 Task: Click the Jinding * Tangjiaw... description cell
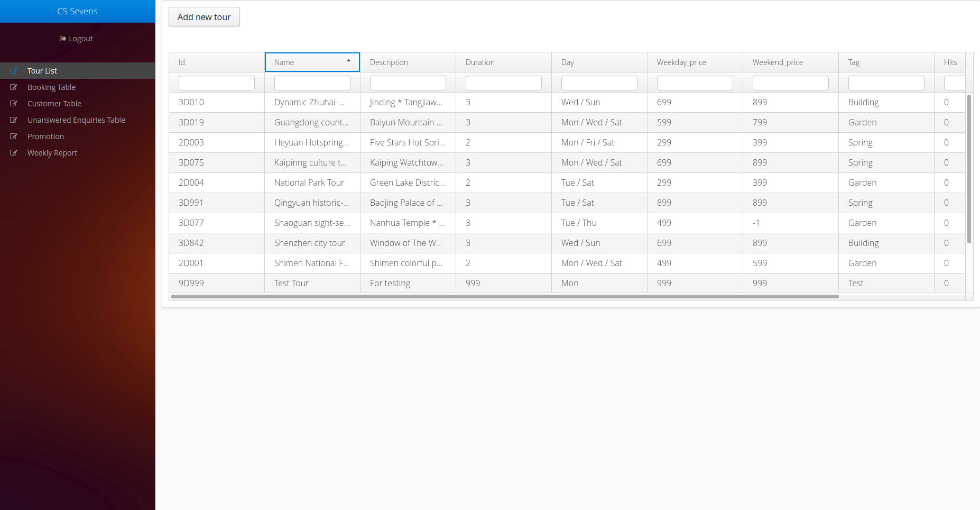(408, 103)
